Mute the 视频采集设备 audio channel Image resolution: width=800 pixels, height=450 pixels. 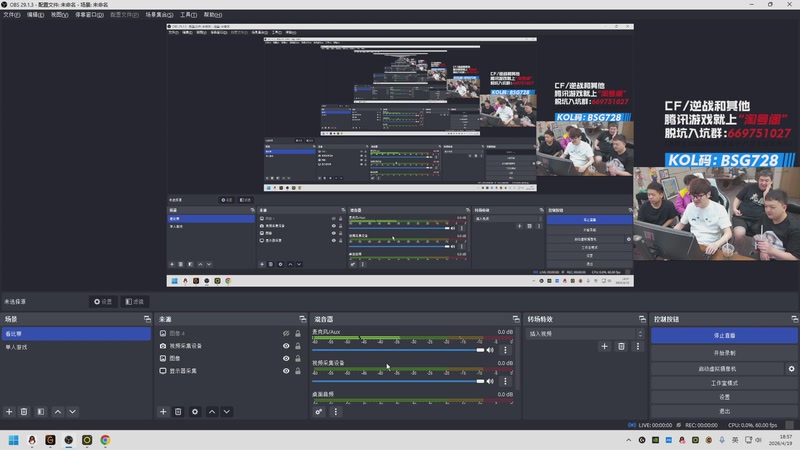490,381
